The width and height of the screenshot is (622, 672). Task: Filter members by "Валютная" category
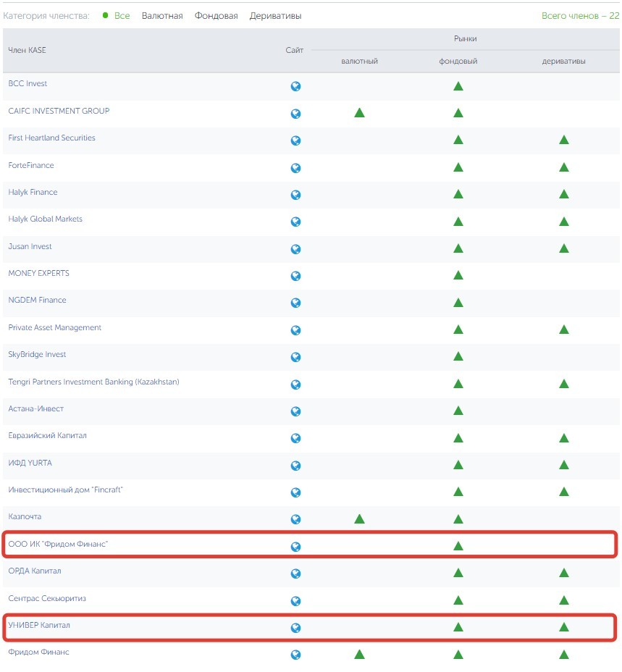point(162,15)
